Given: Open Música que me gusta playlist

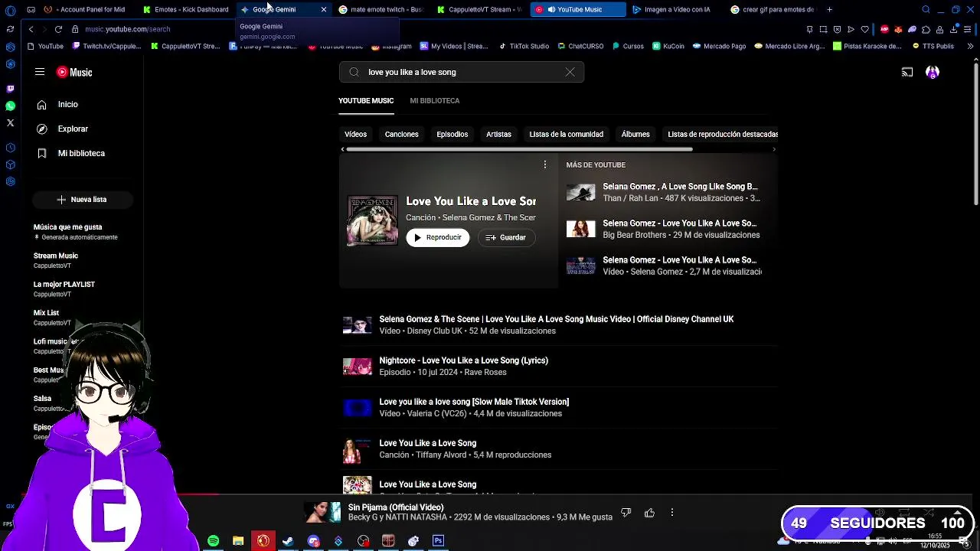Looking at the screenshot, I should [x=76, y=231].
